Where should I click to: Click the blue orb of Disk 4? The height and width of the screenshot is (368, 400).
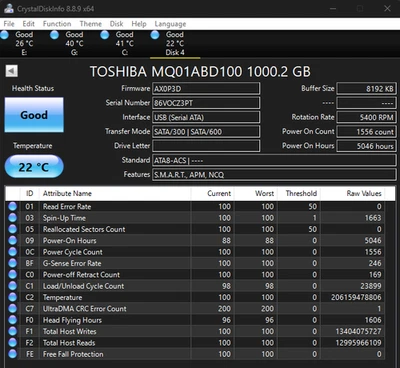pos(155,35)
